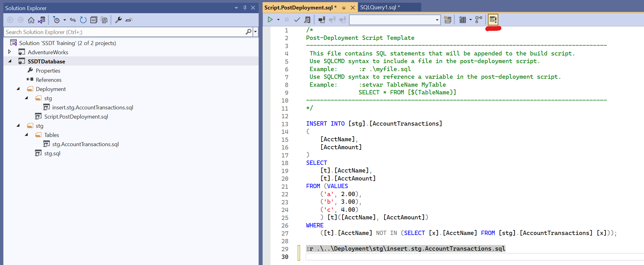
Task: Open Properties wrench icon in Solution Explorer
Action: coord(118,20)
